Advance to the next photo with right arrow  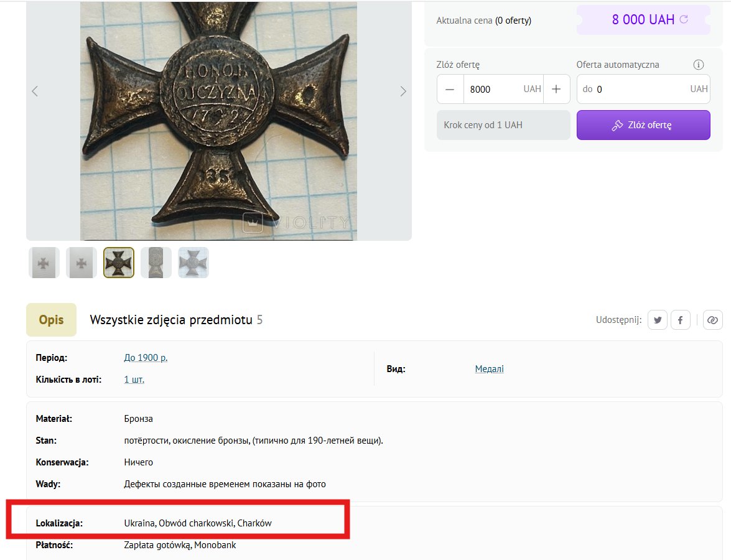(x=403, y=91)
